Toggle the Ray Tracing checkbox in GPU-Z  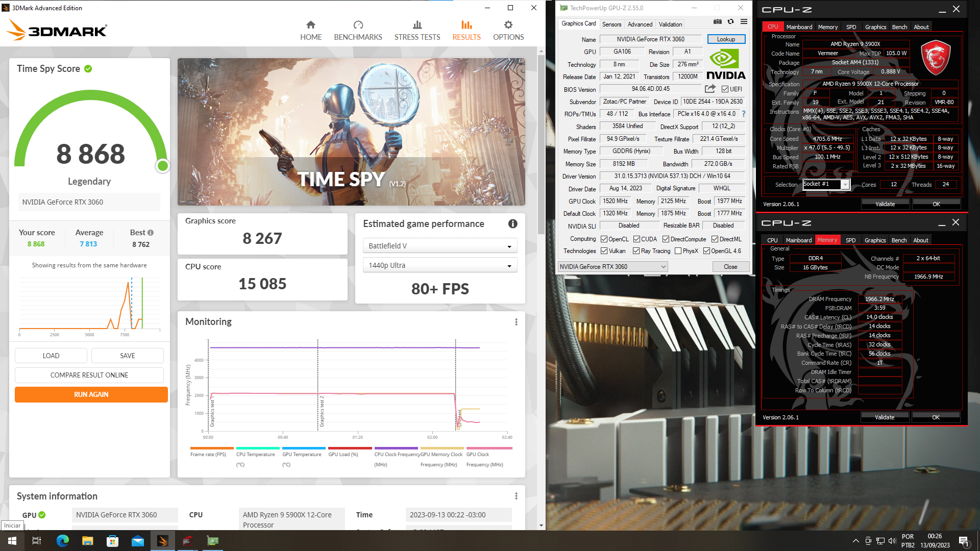[x=636, y=251]
